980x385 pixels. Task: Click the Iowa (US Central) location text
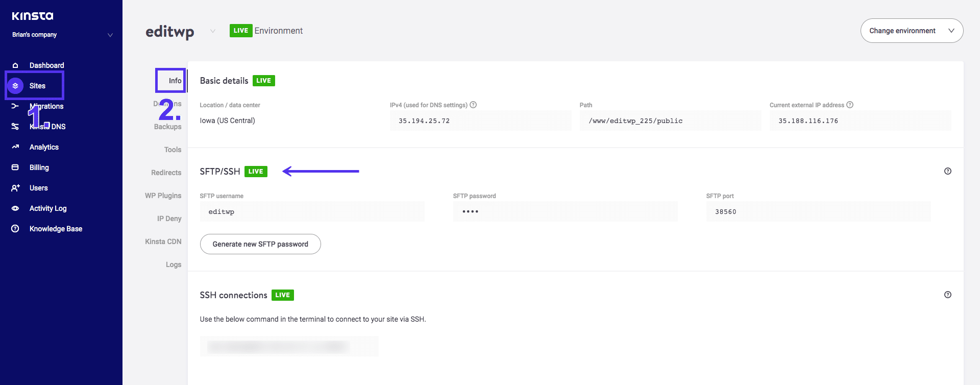227,121
